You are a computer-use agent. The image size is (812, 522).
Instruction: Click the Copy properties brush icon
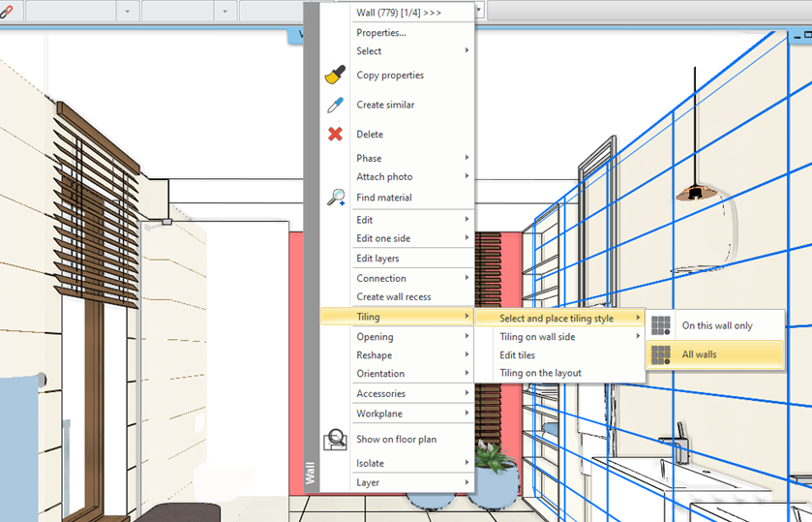pos(335,75)
